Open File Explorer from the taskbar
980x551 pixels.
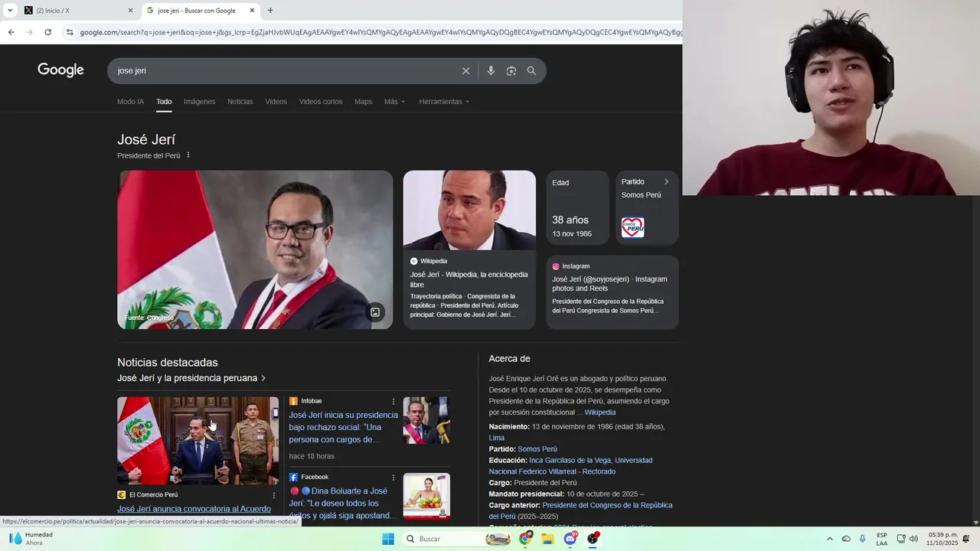tap(547, 539)
